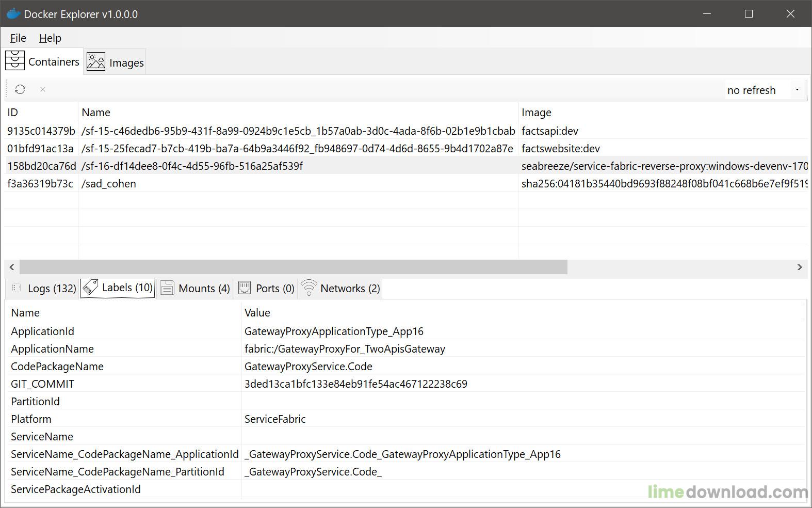
Task: Click value fabric:/GatewayProxyFor_TwoApisGateway
Action: 345,348
